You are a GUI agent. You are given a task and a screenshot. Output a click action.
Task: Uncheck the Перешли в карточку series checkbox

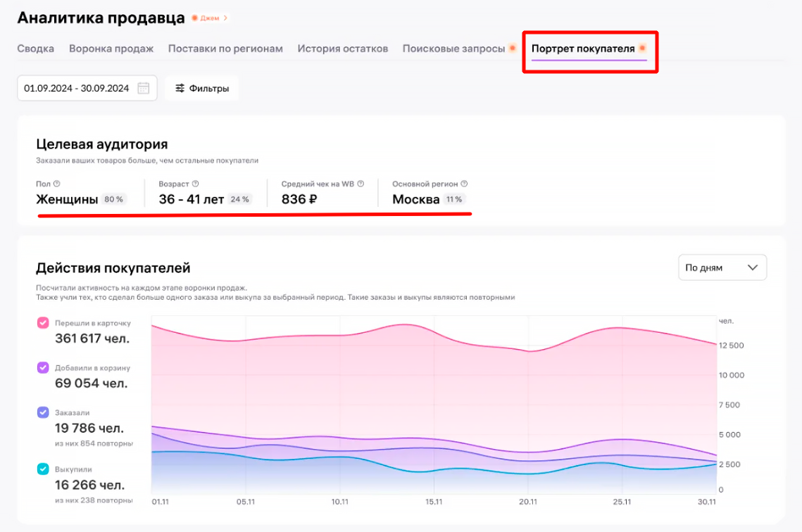point(43,323)
